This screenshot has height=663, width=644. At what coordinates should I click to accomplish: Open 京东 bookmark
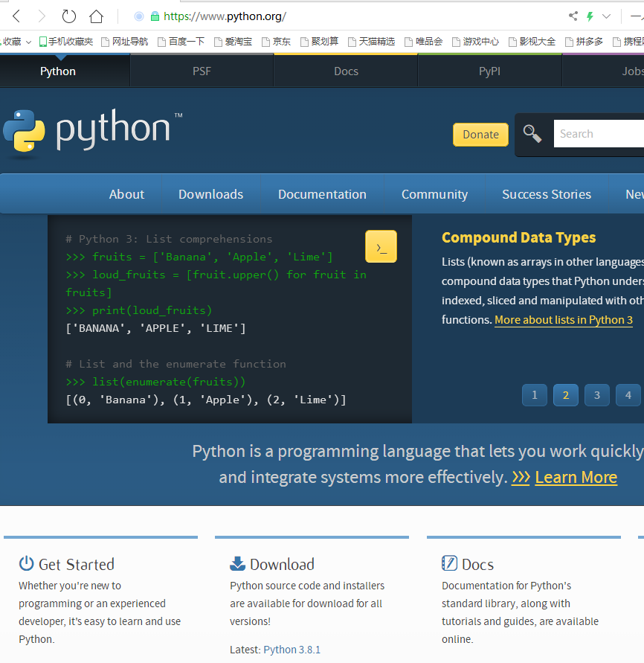277,42
